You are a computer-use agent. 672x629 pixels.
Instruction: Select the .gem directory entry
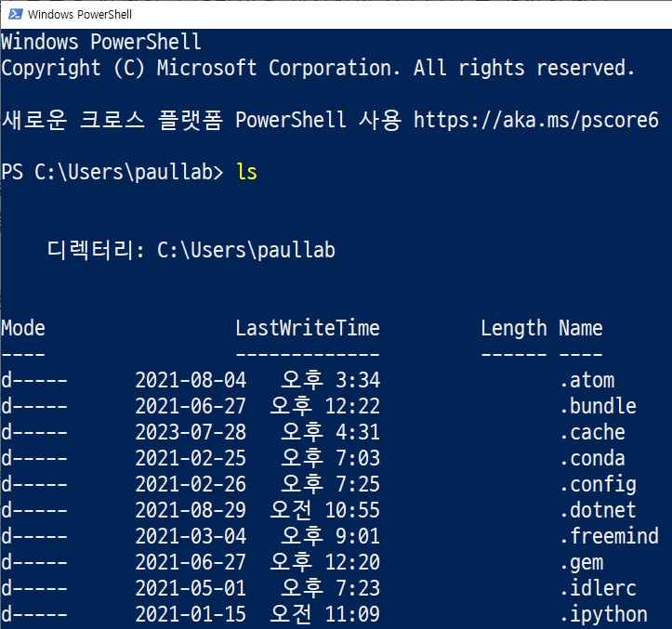581,562
